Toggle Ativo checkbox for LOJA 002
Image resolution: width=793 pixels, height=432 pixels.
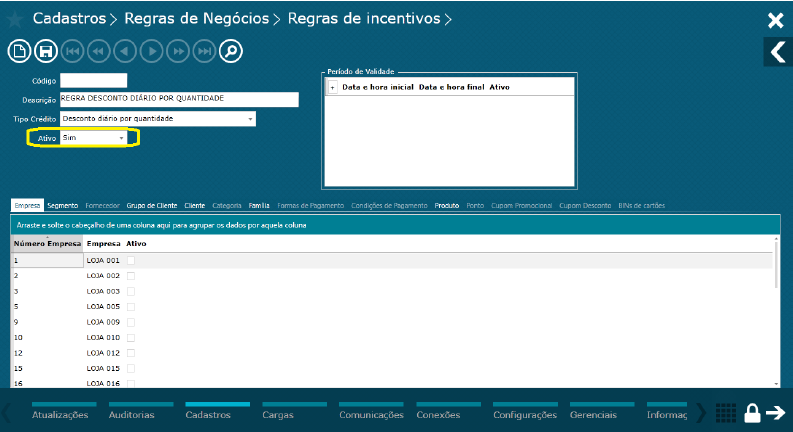click(x=131, y=276)
